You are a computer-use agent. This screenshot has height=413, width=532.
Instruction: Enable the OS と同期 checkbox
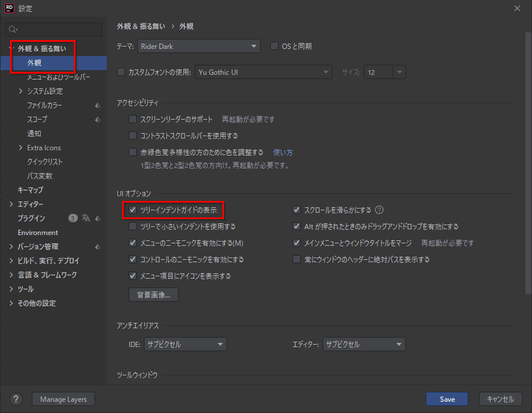coord(274,45)
